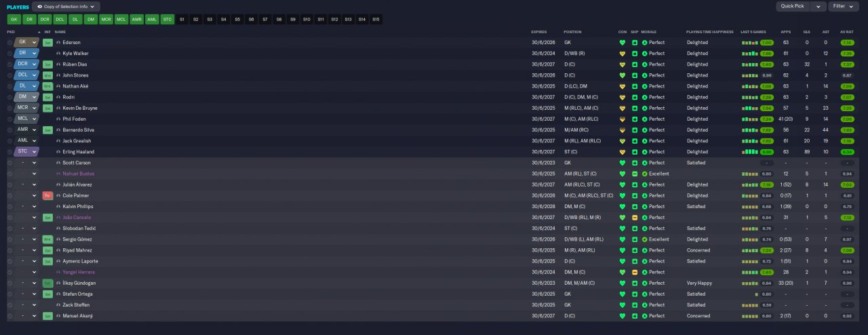Screen dimensions: 868x335
Task: Click Ederson's green condition heart icon
Action: pos(622,43)
